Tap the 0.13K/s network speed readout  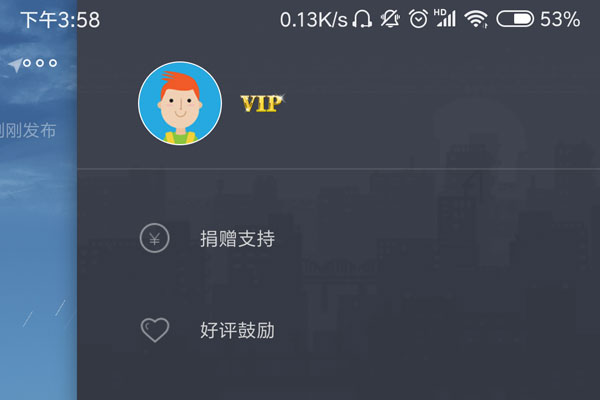tap(313, 20)
